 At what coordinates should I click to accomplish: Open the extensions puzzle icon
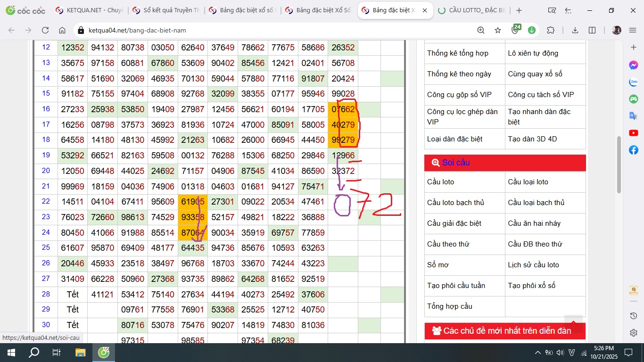551,30
